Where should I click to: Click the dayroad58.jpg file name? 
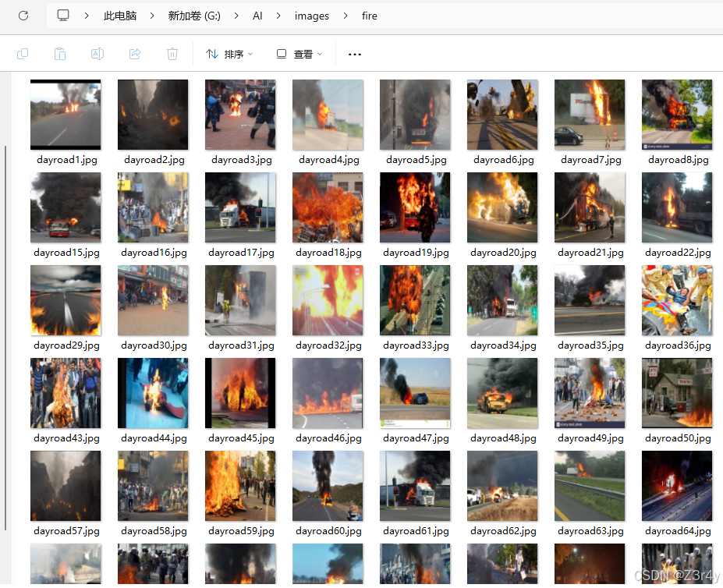(x=154, y=531)
